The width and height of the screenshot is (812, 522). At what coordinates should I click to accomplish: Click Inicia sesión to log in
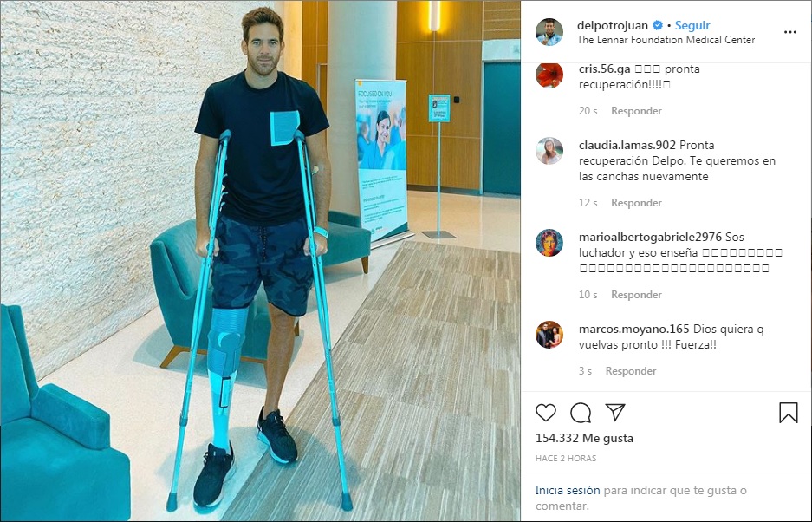point(568,490)
